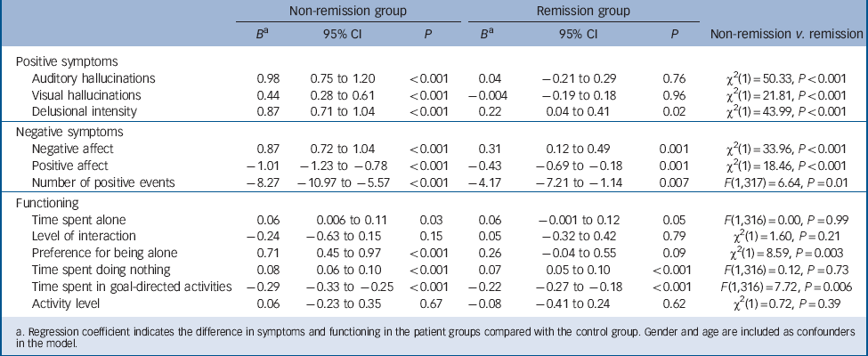Click the χ²(1)=50.33 statistic cell
Screen dimensions: 868x356
pyautogui.click(x=784, y=77)
